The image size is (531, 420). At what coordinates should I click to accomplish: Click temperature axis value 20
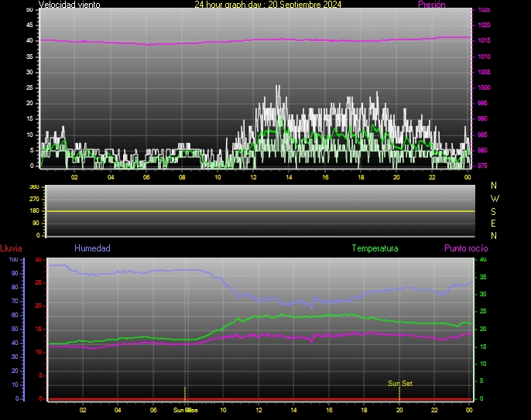[x=483, y=329]
